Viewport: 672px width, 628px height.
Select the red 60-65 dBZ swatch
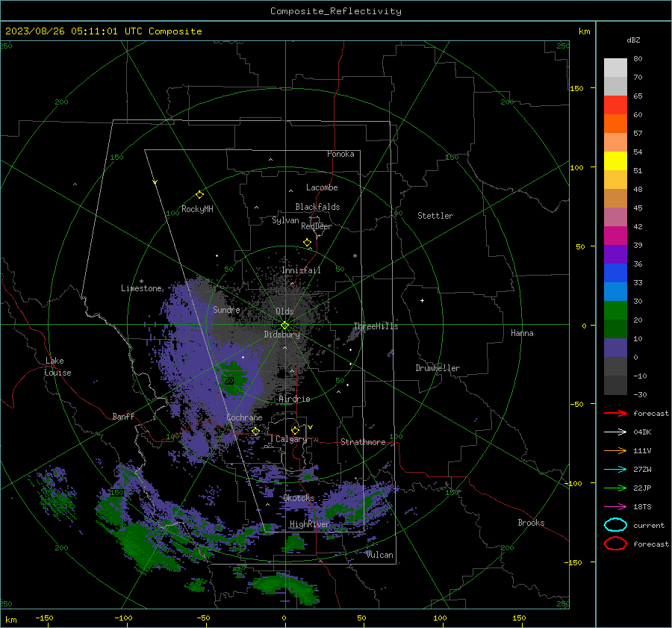pyautogui.click(x=615, y=105)
